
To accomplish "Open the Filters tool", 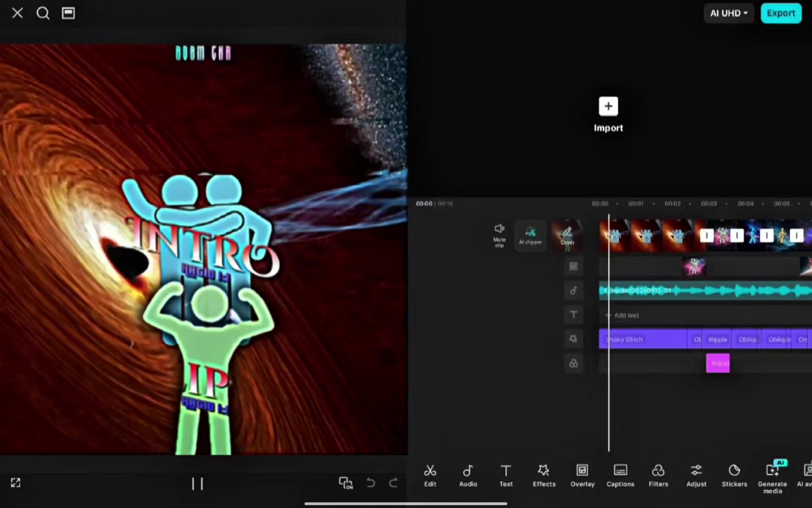I will pos(658,476).
